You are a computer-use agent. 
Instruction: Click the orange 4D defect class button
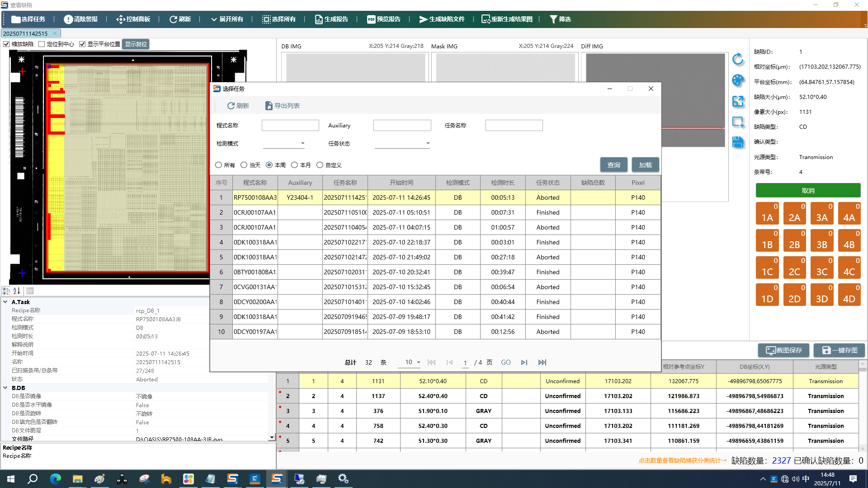click(x=849, y=295)
